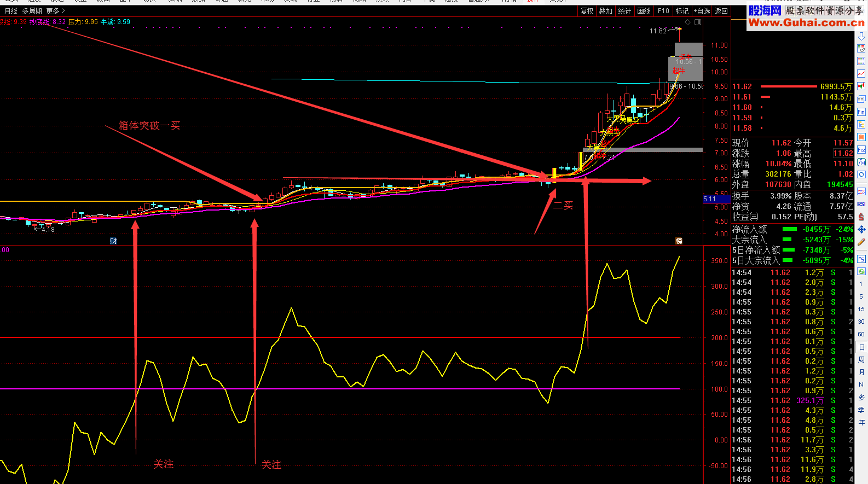
Task: Click the +自选 add to watchlist button
Action: tap(702, 11)
